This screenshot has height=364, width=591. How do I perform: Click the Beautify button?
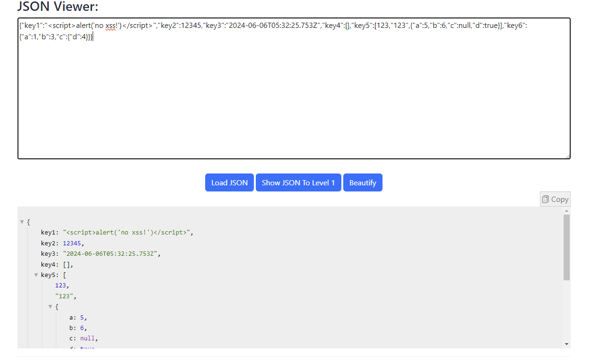(363, 183)
